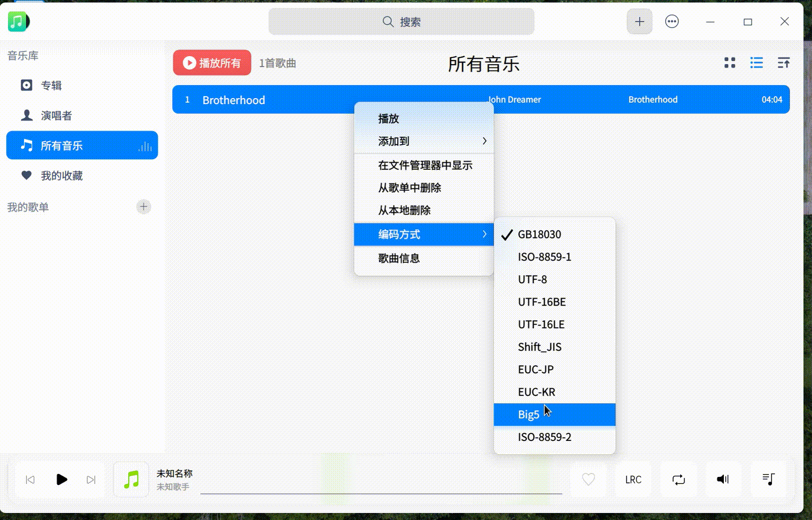Toggle the LRC lyrics view

click(634, 479)
